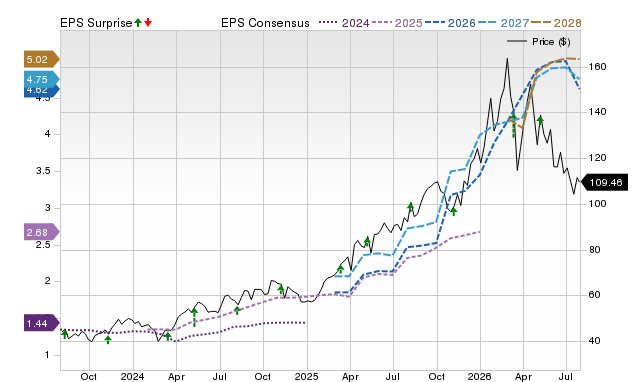The image size is (640, 382).
Task: Click the 120 price axis label
Action: [597, 158]
